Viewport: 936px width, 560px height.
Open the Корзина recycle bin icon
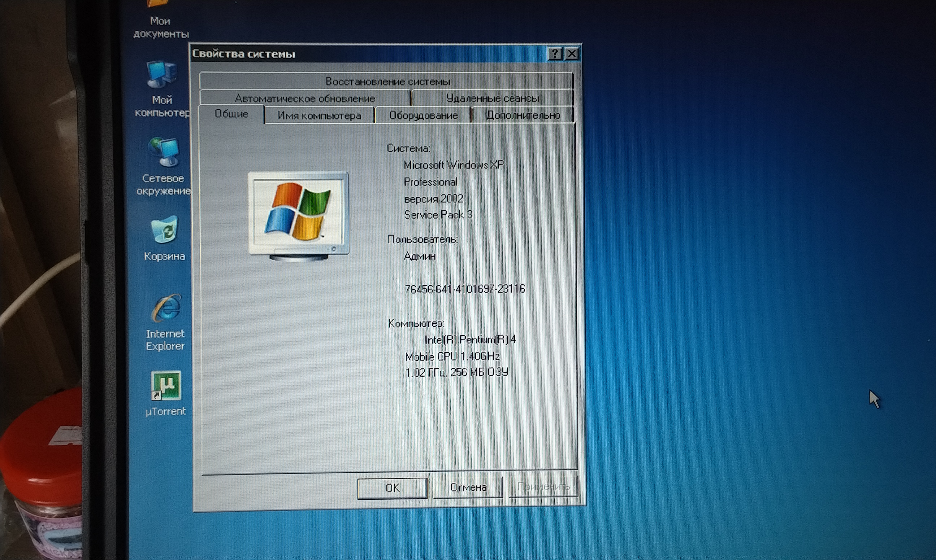click(x=164, y=229)
